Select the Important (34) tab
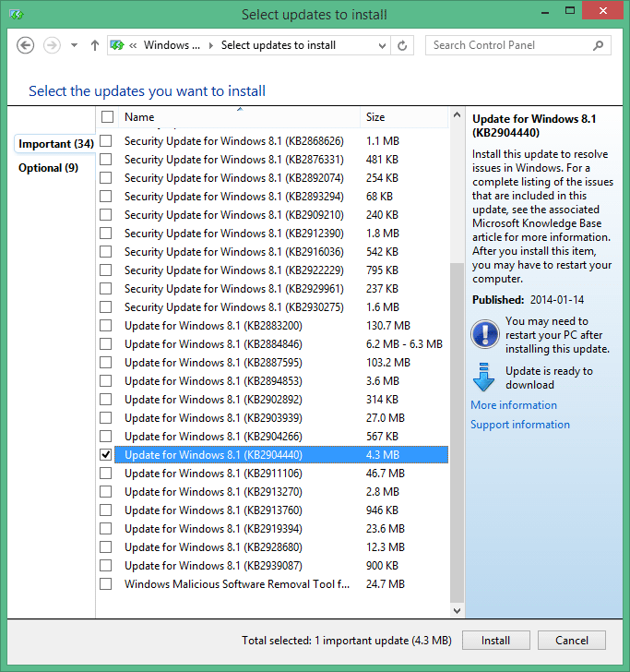The image size is (630, 672). tap(55, 144)
